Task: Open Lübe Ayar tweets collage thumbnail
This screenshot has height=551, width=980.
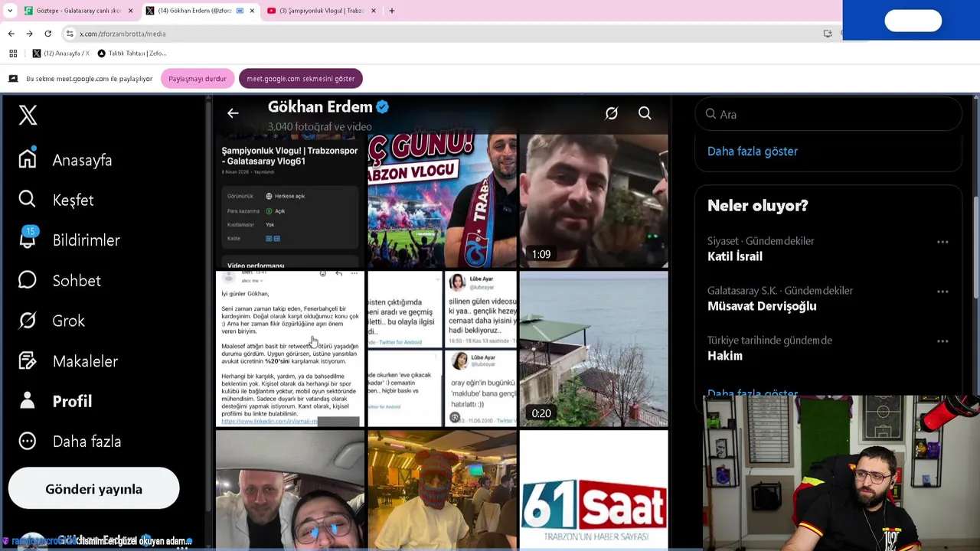Action: [442, 349]
